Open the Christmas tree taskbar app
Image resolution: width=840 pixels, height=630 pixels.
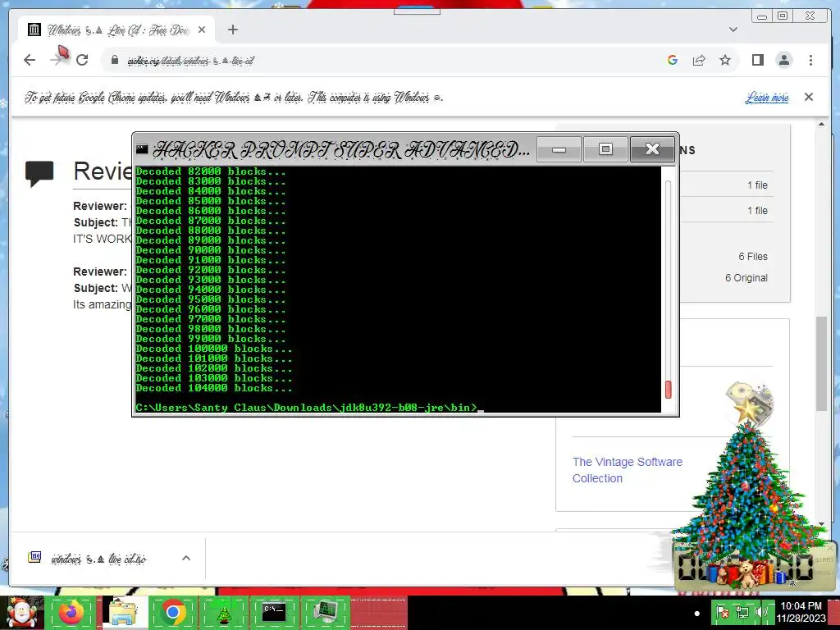tap(223, 613)
